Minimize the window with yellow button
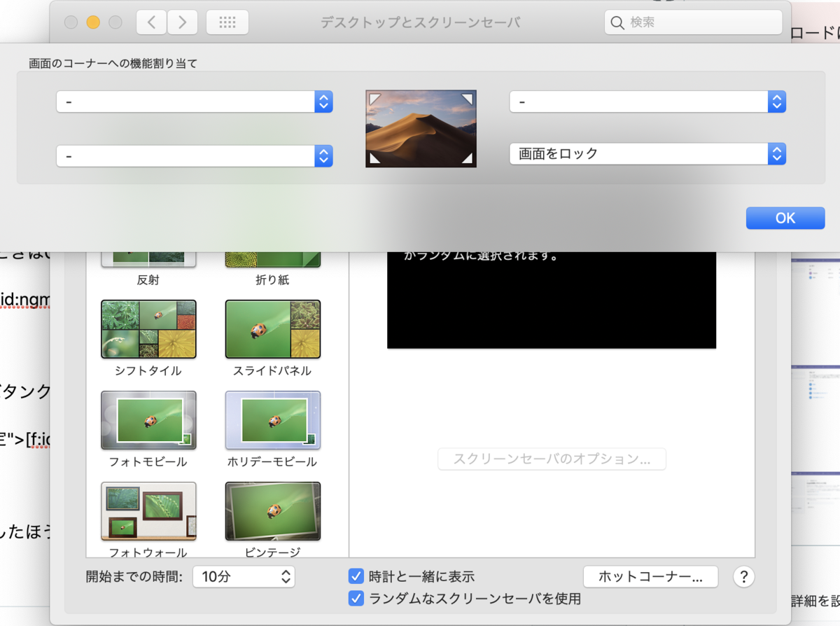The height and width of the screenshot is (626, 840). click(x=92, y=22)
